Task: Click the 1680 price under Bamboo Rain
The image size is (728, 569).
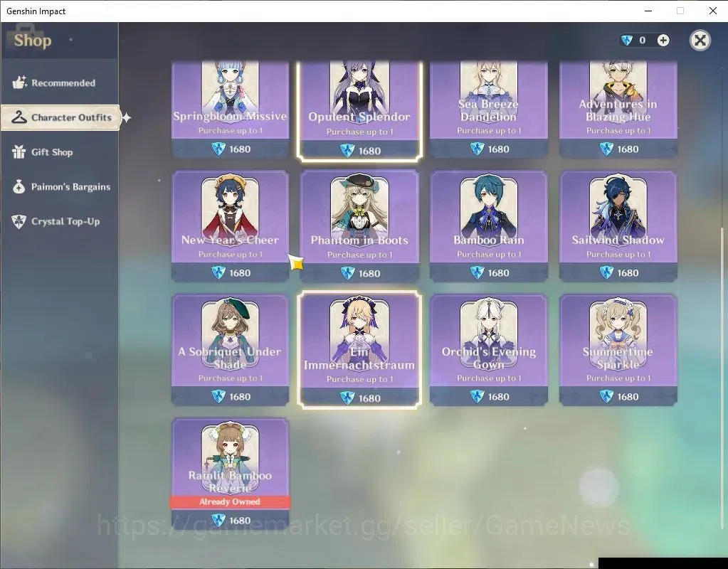Action: pyautogui.click(x=498, y=273)
